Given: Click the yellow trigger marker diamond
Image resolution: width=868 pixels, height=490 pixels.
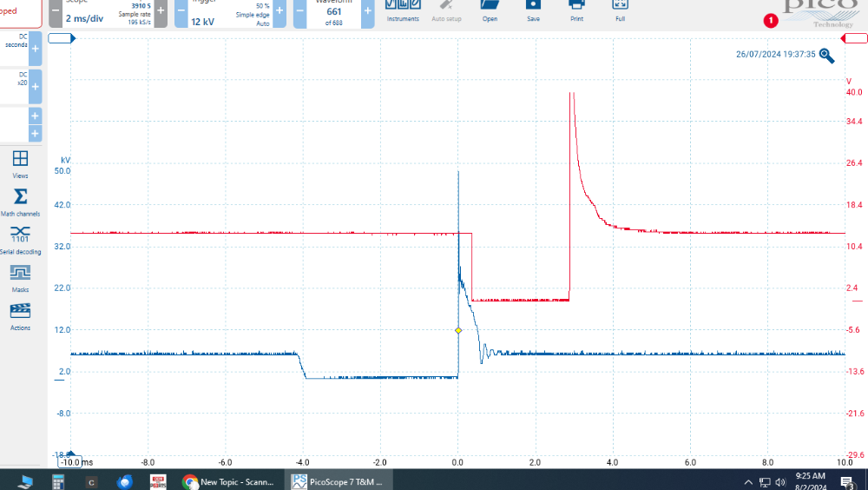Looking at the screenshot, I should [x=458, y=330].
